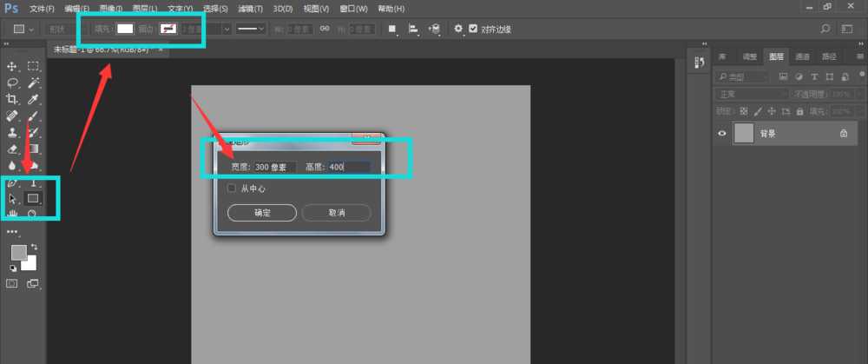Image resolution: width=868 pixels, height=364 pixels.
Task: Expand the layer filter type dropdown (类型)
Action: click(743, 76)
